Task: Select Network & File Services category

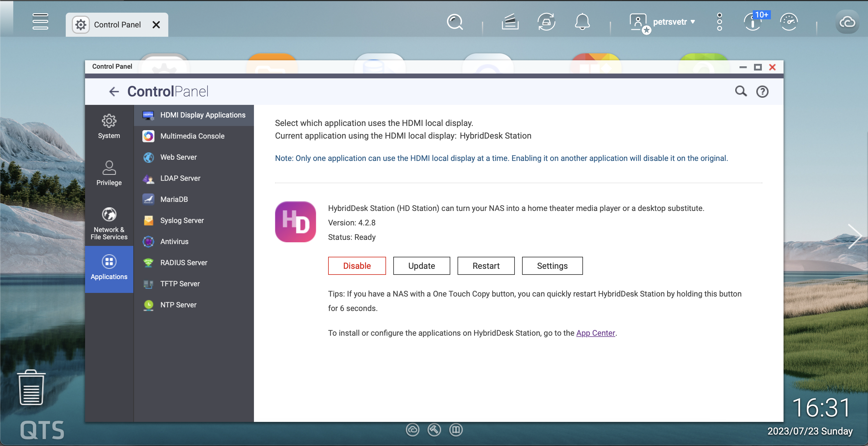Action: (109, 223)
